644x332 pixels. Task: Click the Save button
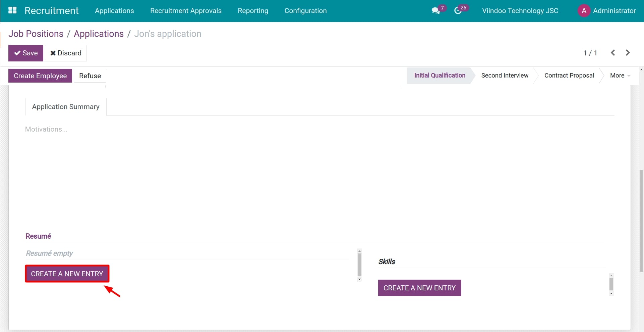tap(26, 53)
